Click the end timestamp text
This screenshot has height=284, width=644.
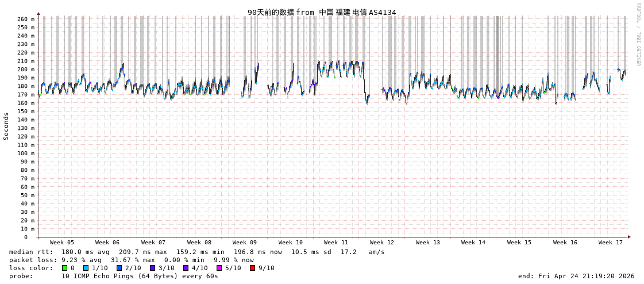pos(576,276)
